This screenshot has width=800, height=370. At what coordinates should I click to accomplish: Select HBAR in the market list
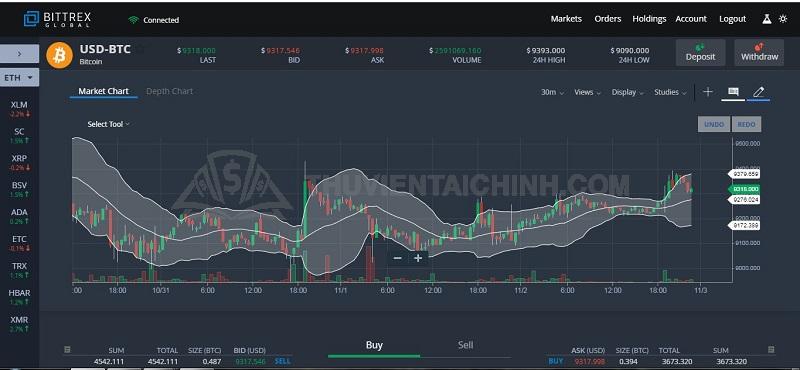pos(19,297)
